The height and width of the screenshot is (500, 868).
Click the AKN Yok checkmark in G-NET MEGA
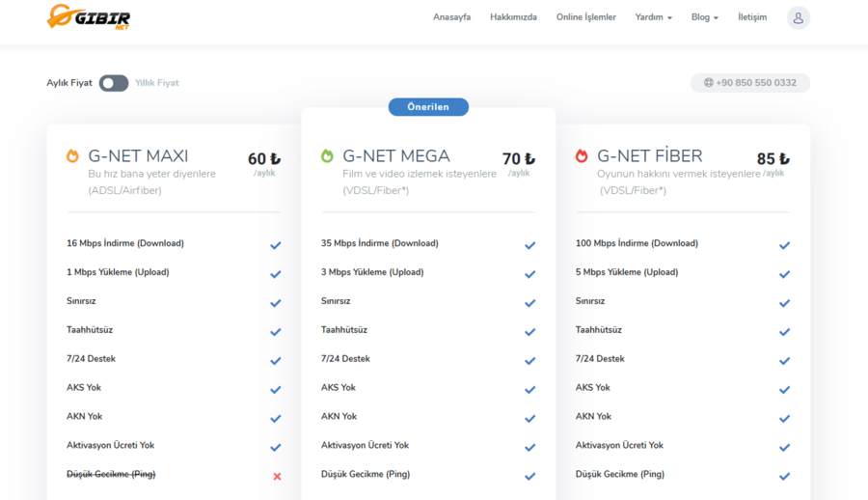(529, 418)
